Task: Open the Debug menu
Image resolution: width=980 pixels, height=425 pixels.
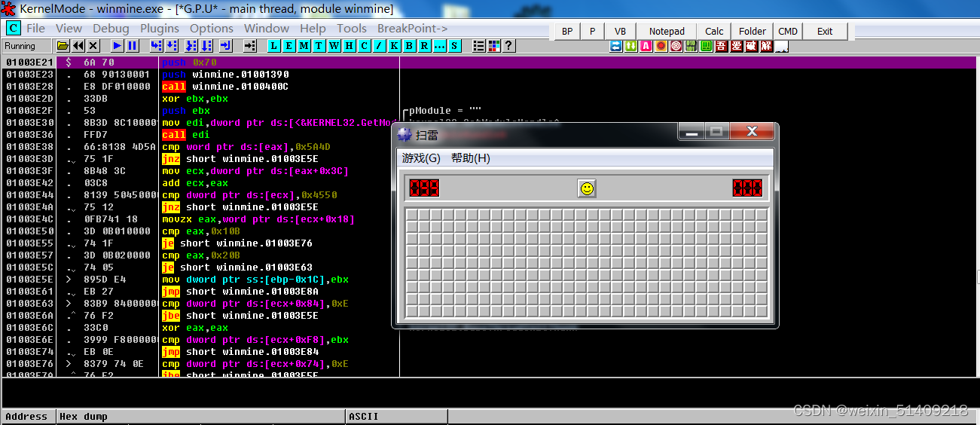Action: [x=111, y=29]
